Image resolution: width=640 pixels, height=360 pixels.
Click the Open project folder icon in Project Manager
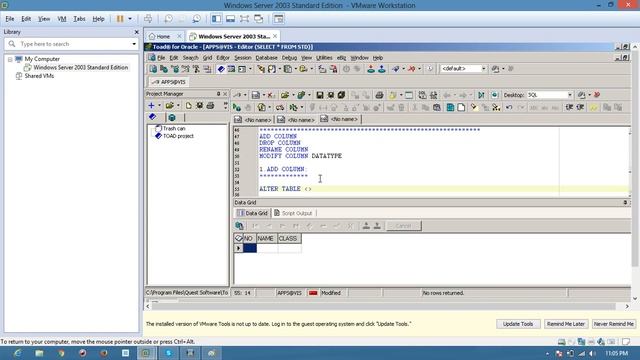(169, 106)
